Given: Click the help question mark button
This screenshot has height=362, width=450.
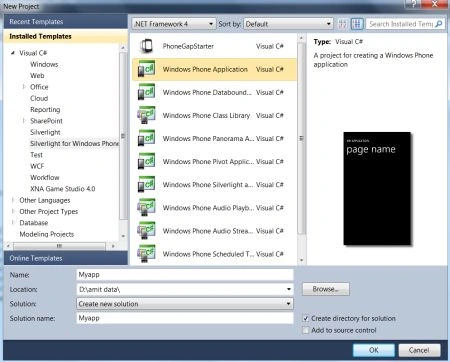Looking at the screenshot, I should tap(413, 4).
